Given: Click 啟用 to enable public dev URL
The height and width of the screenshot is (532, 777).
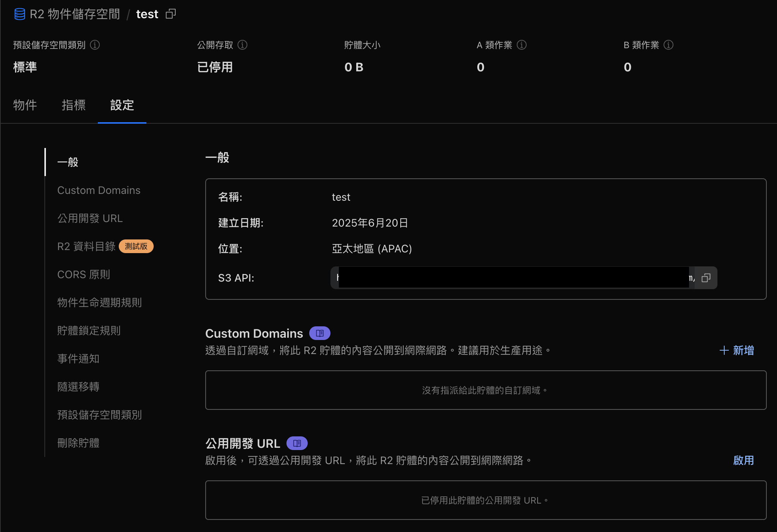Looking at the screenshot, I should (743, 460).
